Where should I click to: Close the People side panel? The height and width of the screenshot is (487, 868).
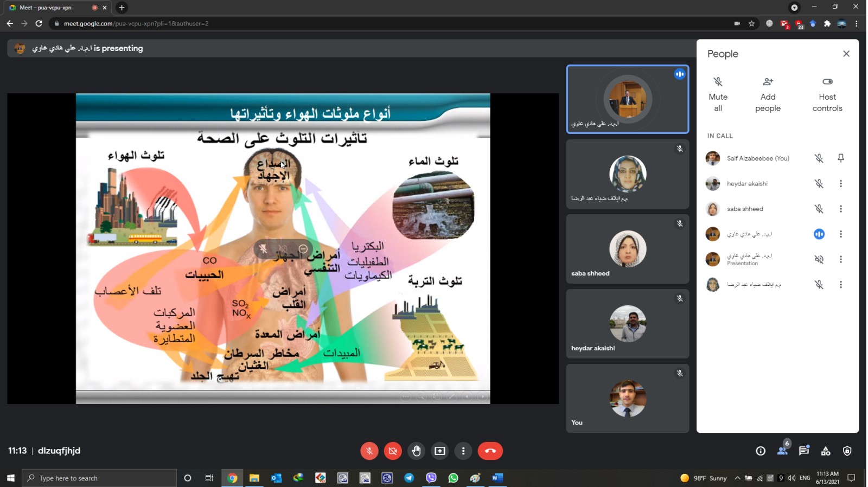tap(846, 54)
